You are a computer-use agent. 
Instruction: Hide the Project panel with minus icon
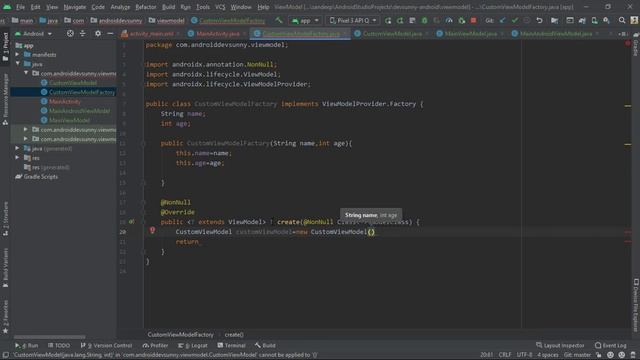[110, 33]
